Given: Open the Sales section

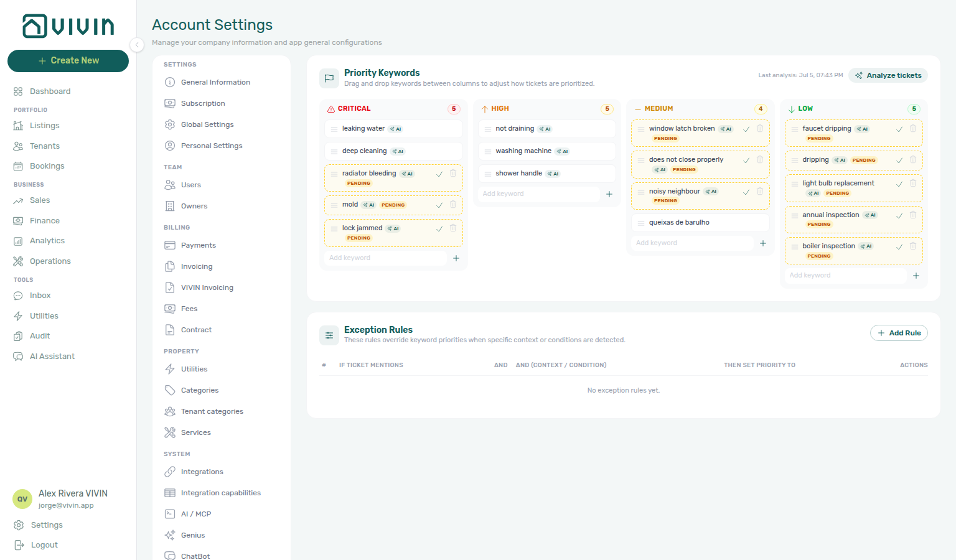Looking at the screenshot, I should [x=40, y=200].
